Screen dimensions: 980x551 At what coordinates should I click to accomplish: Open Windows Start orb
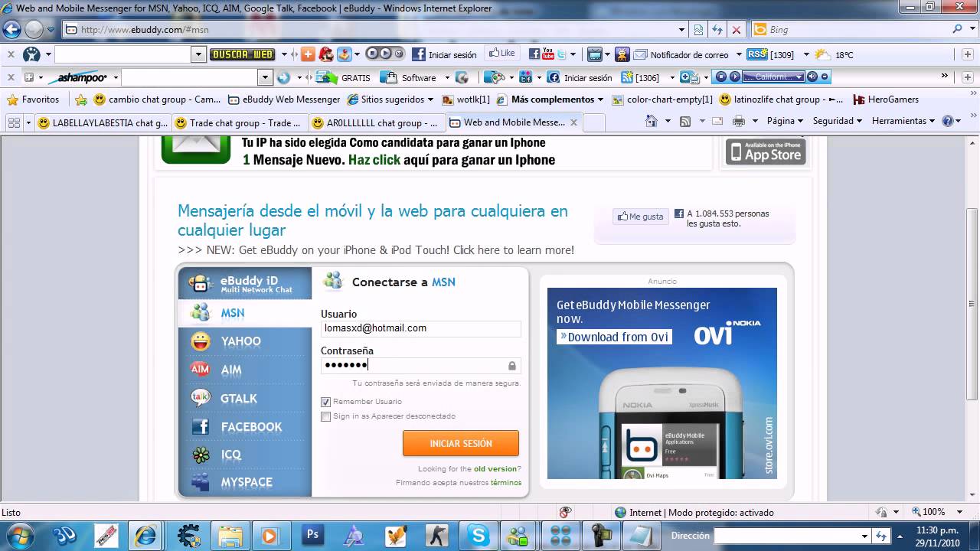pyautogui.click(x=21, y=534)
